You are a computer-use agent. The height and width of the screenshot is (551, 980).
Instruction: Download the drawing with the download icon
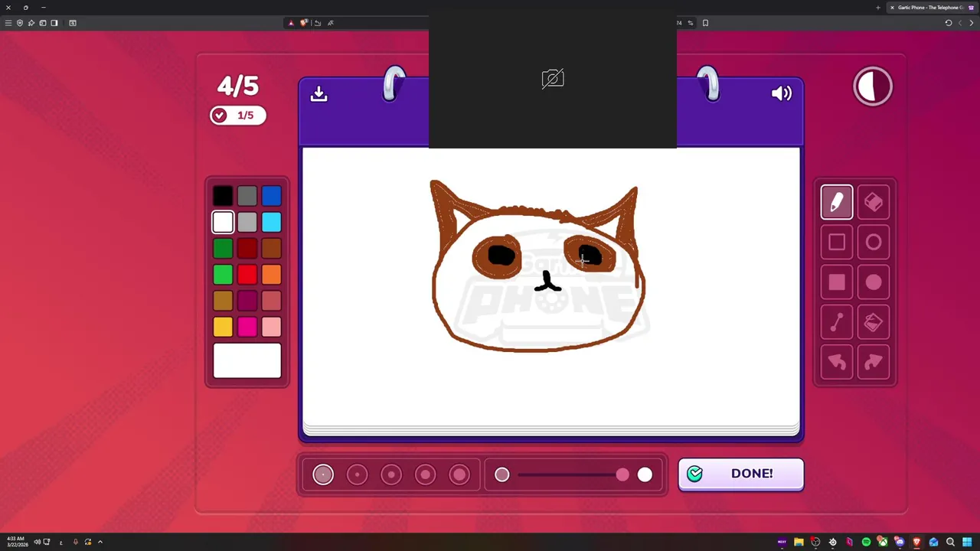[319, 93]
